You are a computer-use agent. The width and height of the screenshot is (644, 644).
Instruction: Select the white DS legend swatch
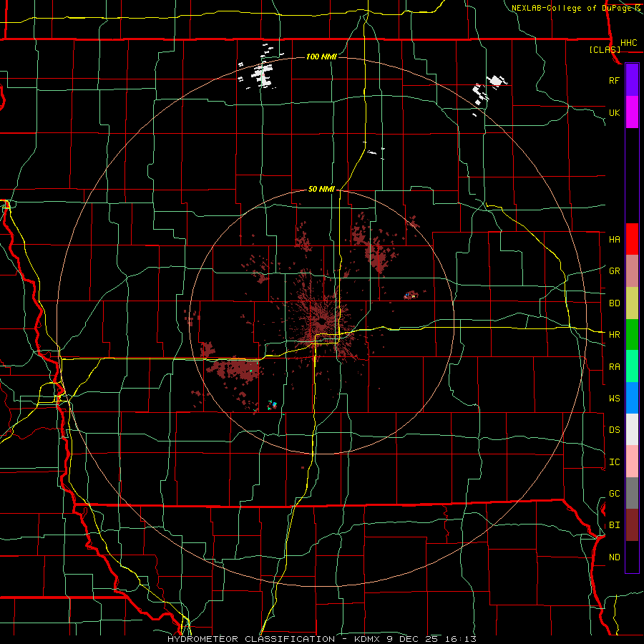click(x=632, y=429)
